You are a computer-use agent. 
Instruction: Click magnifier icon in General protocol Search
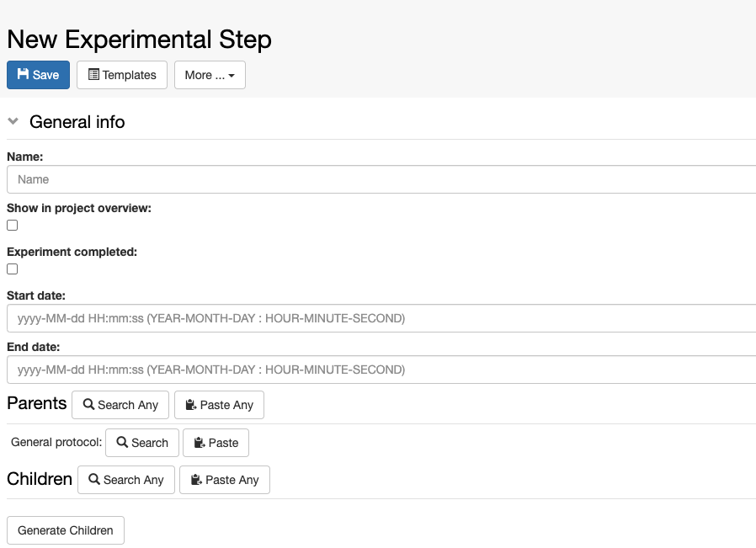pos(122,442)
